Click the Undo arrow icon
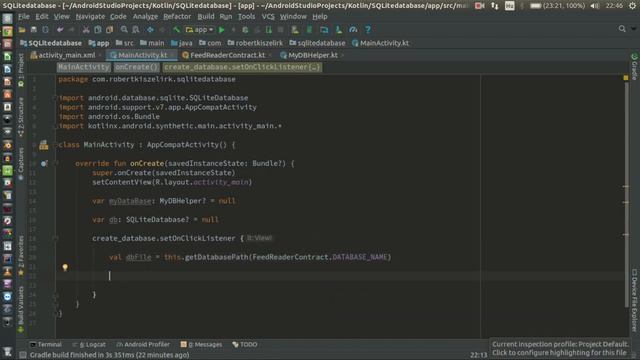The image size is (640, 360). tap(60, 30)
